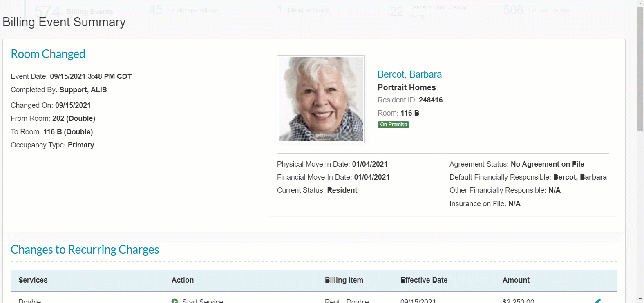Screen dimensions: 644x303
Task: Open Barbara Bercot's resident profile link
Action: click(x=409, y=74)
